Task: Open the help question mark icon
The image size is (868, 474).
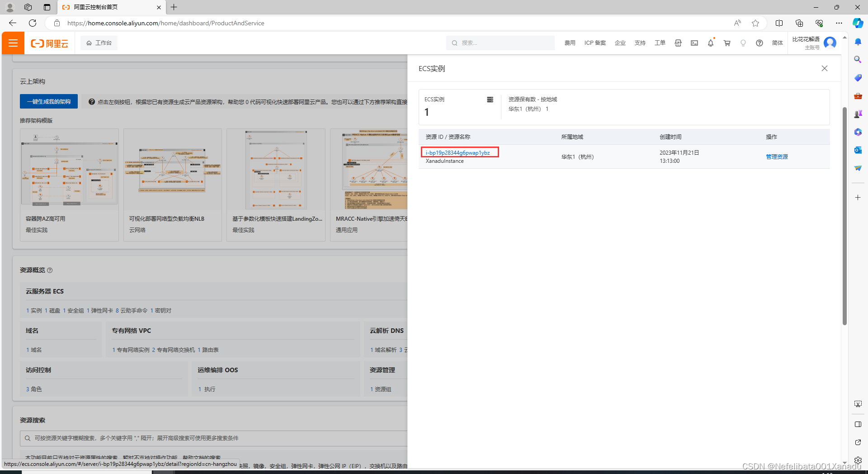Action: point(759,43)
